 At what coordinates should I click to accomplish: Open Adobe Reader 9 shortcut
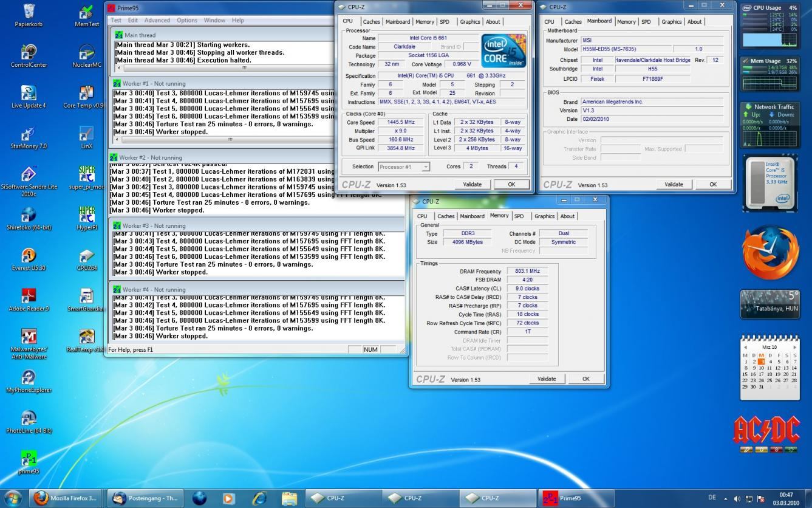(x=29, y=300)
